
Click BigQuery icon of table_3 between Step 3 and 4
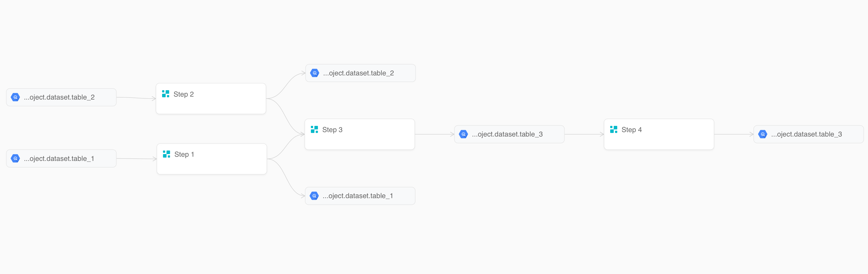pyautogui.click(x=464, y=134)
